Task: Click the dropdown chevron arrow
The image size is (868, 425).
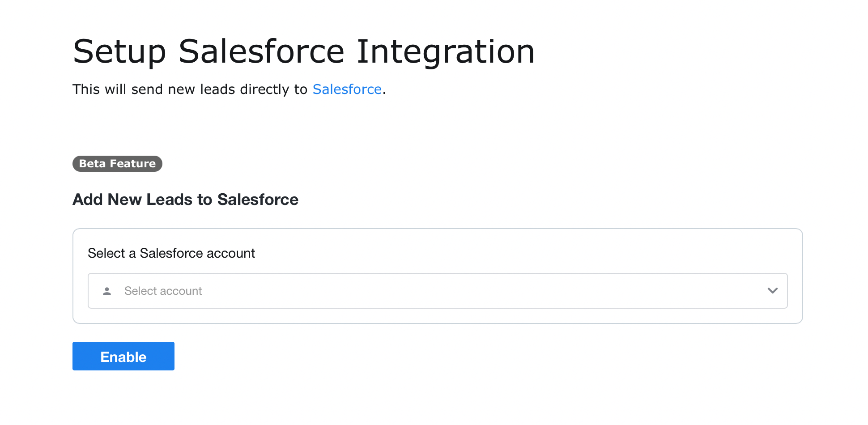Action: pyautogui.click(x=772, y=291)
